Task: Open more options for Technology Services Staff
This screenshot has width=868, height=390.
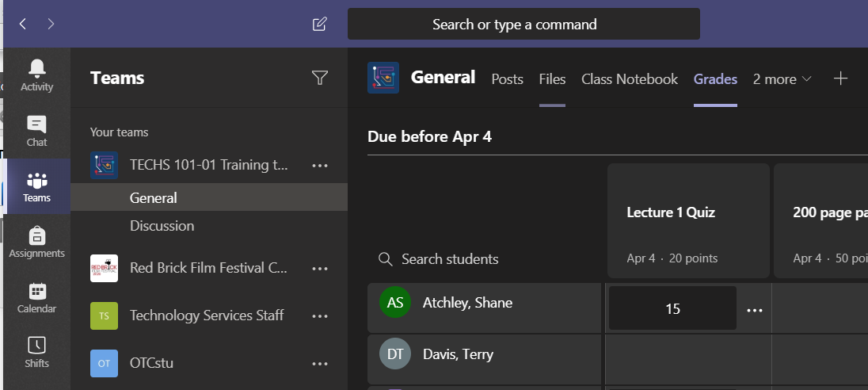Action: (320, 315)
